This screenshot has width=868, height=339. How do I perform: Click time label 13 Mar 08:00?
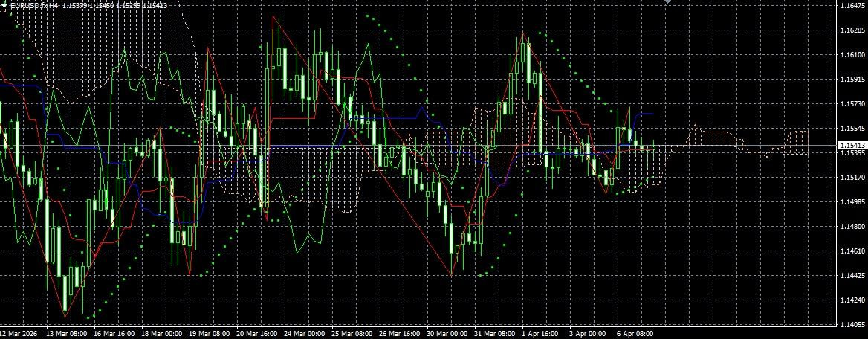click(x=67, y=334)
